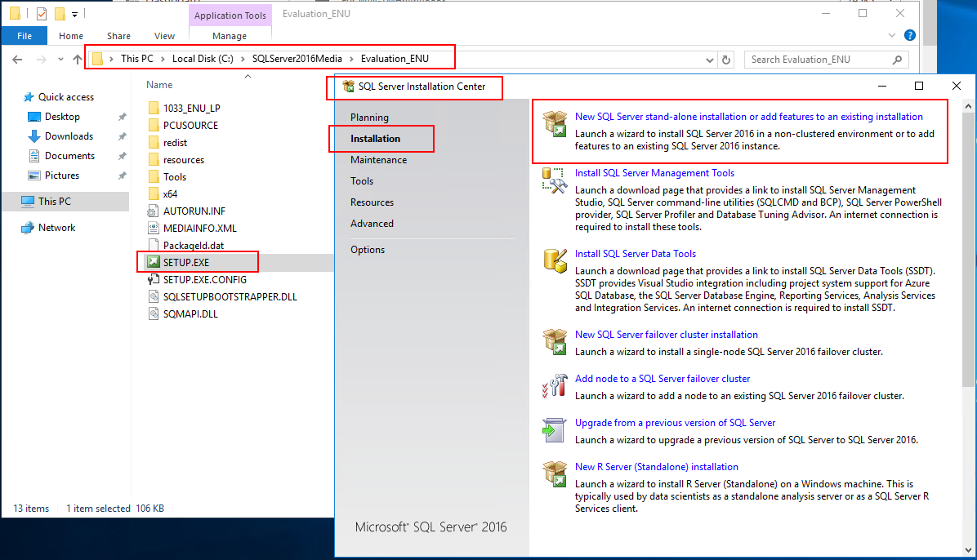Click the chevron after Local Disk (C:)

(243, 59)
